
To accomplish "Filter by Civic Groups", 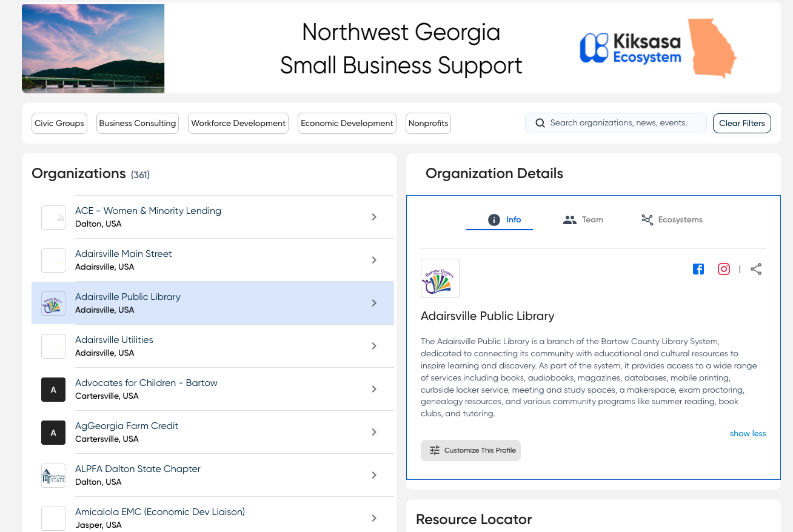I will click(x=59, y=123).
